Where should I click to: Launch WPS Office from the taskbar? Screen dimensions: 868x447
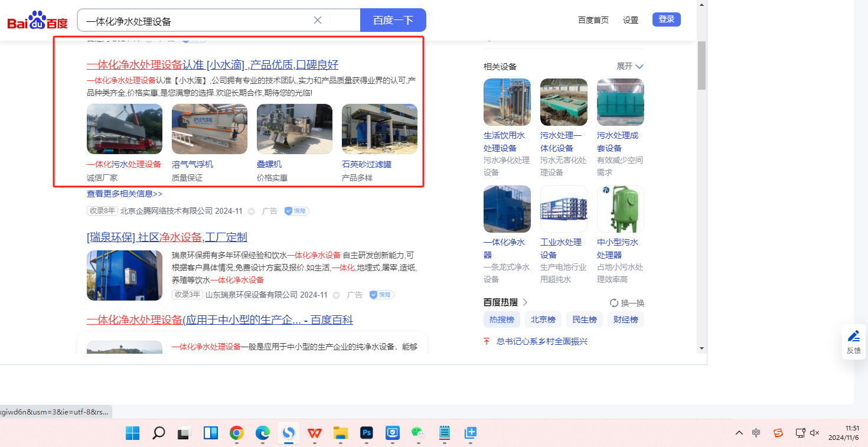pyautogui.click(x=315, y=433)
